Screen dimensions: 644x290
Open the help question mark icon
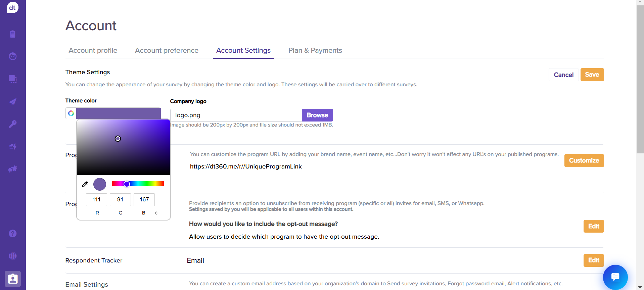13,234
